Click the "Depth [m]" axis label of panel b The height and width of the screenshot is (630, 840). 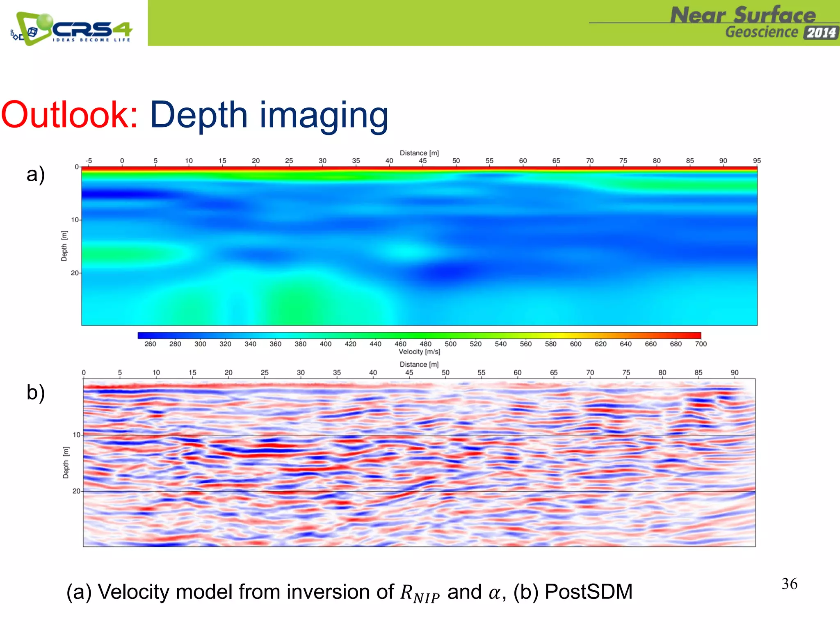[x=66, y=463]
